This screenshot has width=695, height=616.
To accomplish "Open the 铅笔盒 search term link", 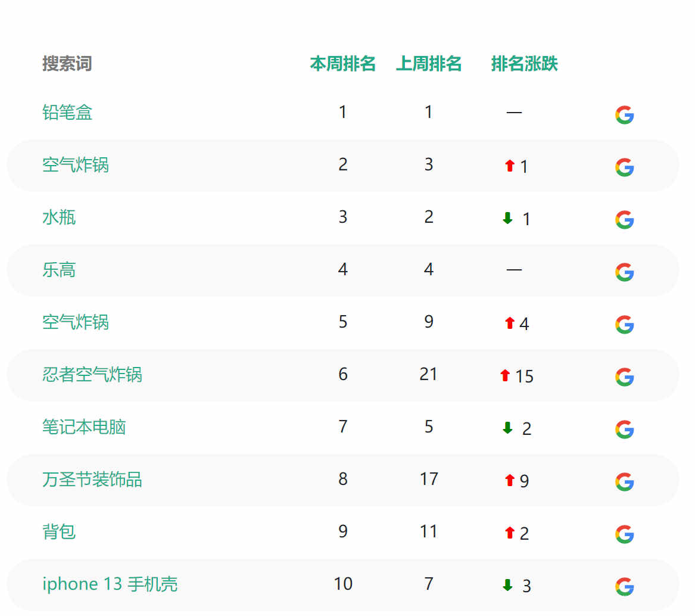I will (x=67, y=113).
